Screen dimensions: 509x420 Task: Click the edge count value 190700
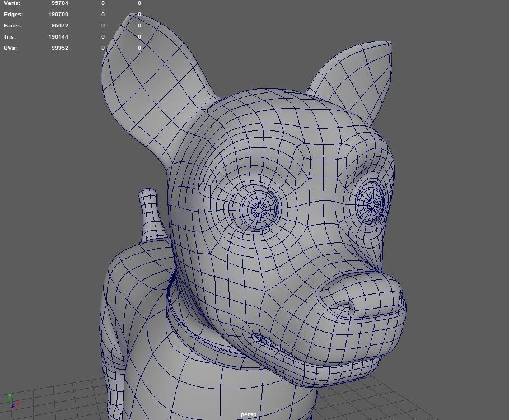[x=58, y=15]
